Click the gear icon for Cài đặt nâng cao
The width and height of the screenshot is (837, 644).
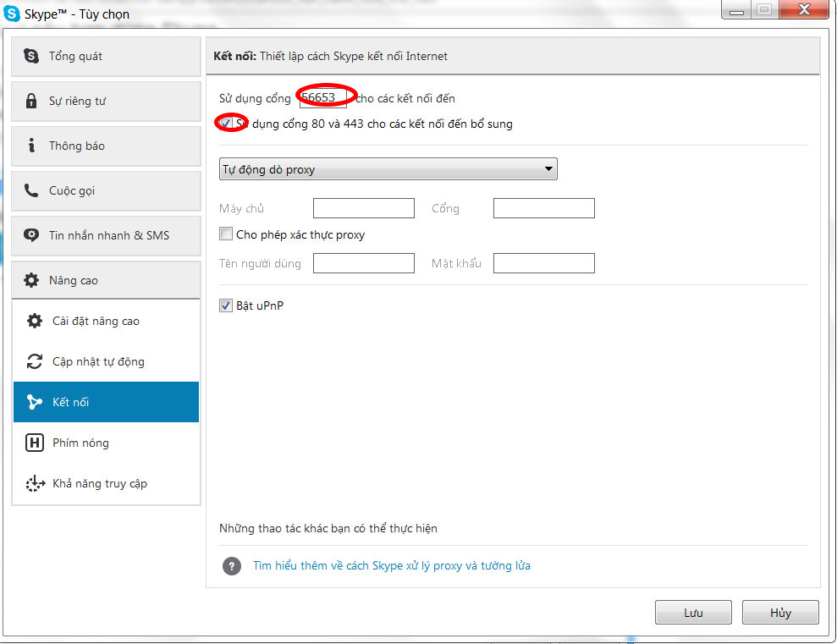pos(35,321)
